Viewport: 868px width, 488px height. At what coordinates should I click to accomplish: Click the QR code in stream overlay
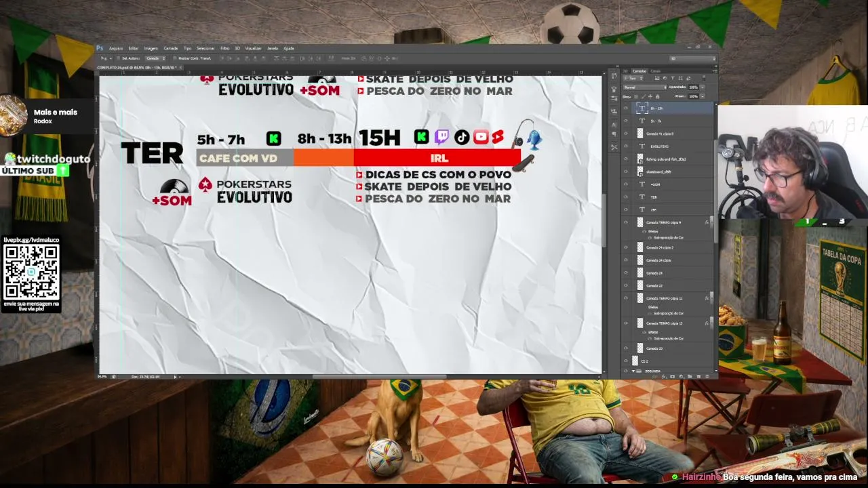[31, 272]
